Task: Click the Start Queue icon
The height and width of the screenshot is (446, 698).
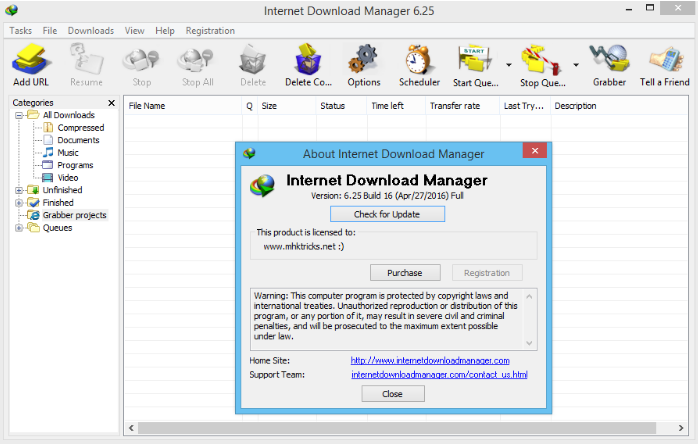Action: coord(475,59)
